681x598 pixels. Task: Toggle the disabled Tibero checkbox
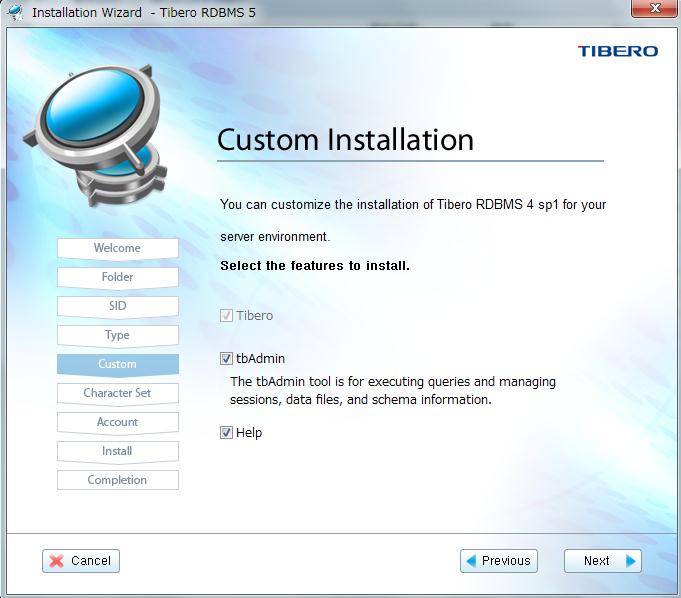pos(226,315)
